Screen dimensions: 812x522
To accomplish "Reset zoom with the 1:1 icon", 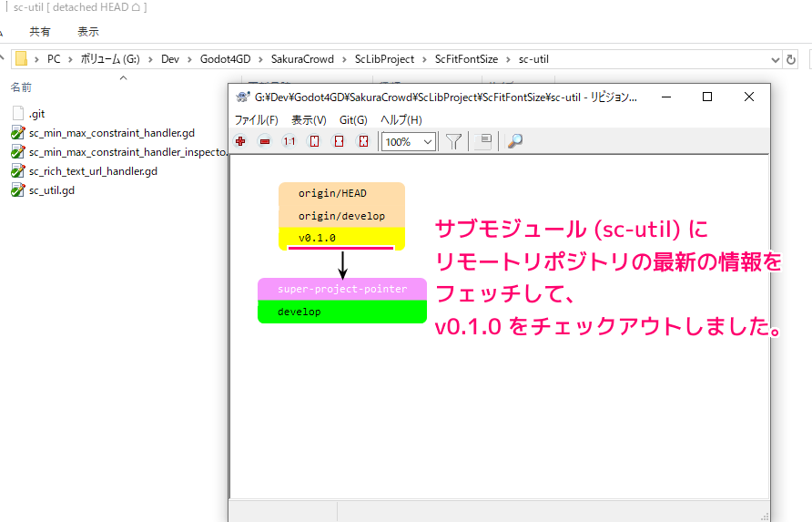I will pyautogui.click(x=289, y=141).
